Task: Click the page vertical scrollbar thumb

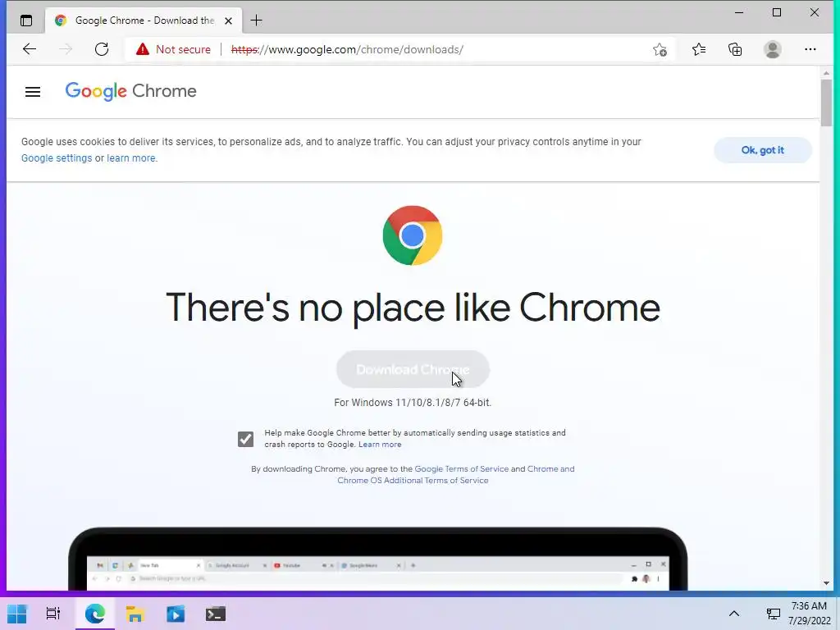Action: tap(826, 103)
